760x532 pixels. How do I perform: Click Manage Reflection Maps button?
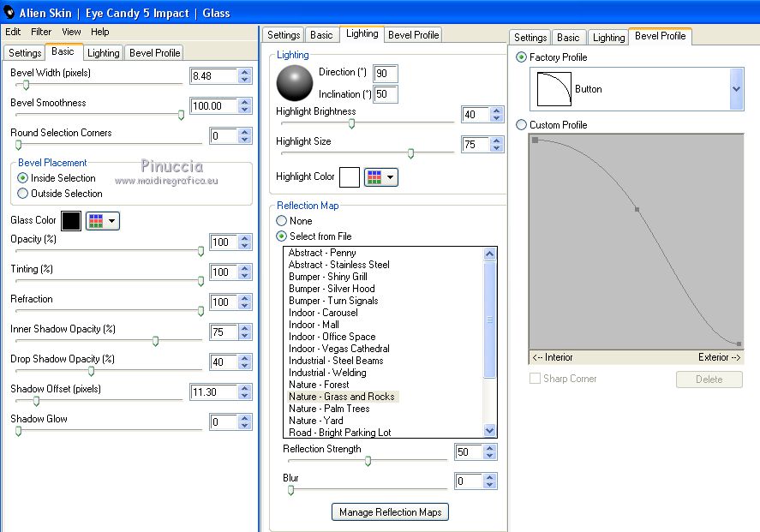pos(390,512)
